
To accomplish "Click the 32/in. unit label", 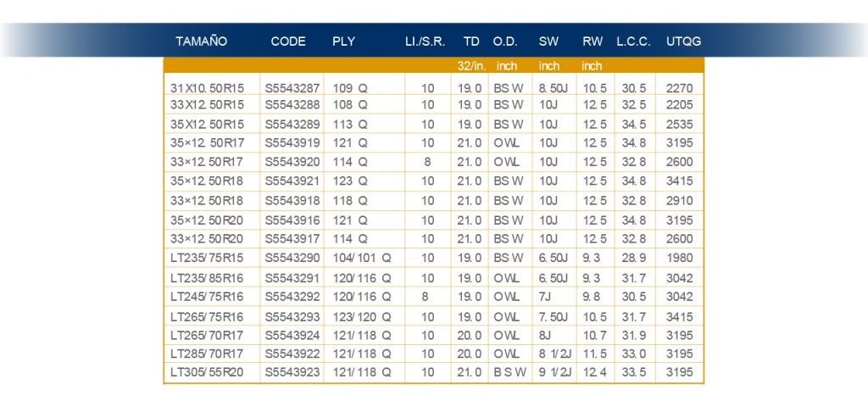I will tap(470, 65).
